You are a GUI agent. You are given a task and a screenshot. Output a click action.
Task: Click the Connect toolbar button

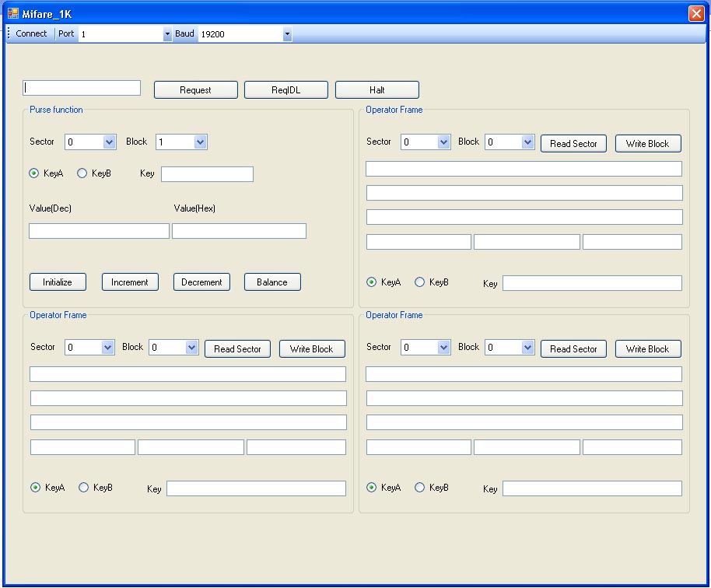tap(31, 34)
